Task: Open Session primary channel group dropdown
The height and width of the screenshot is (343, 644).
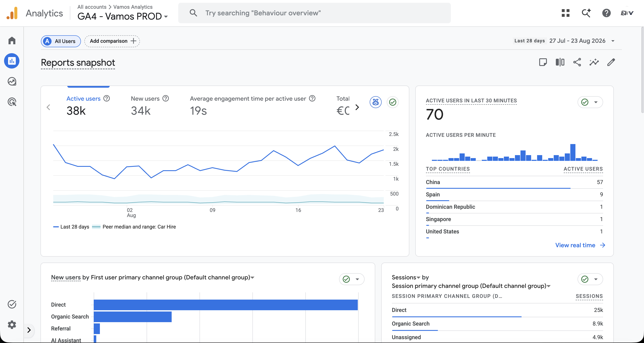Action: coord(471,286)
